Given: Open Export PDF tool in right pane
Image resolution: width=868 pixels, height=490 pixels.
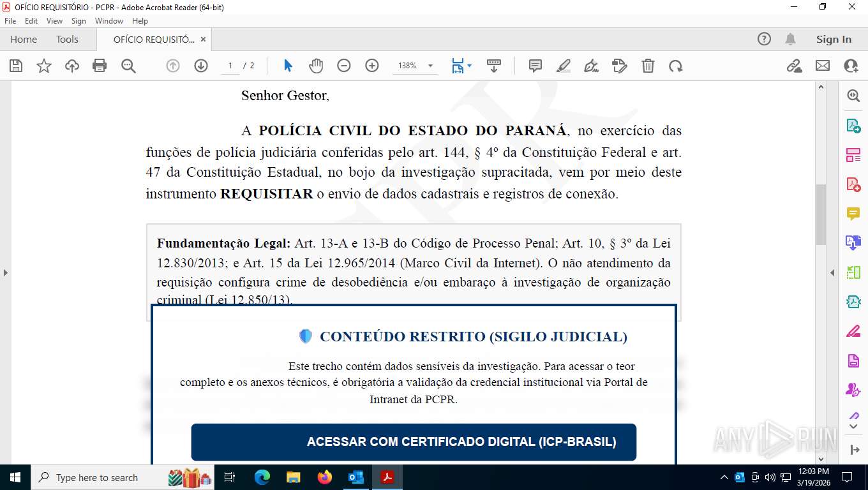Looking at the screenshot, I should pyautogui.click(x=853, y=126).
